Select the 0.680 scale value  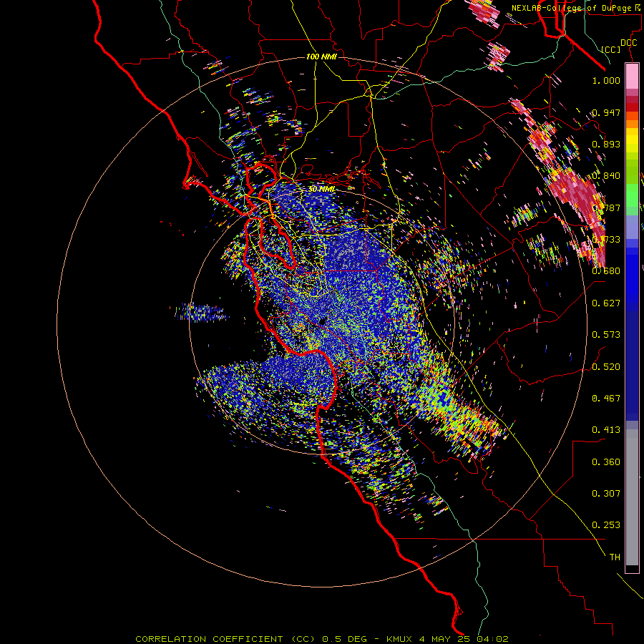pos(606,271)
